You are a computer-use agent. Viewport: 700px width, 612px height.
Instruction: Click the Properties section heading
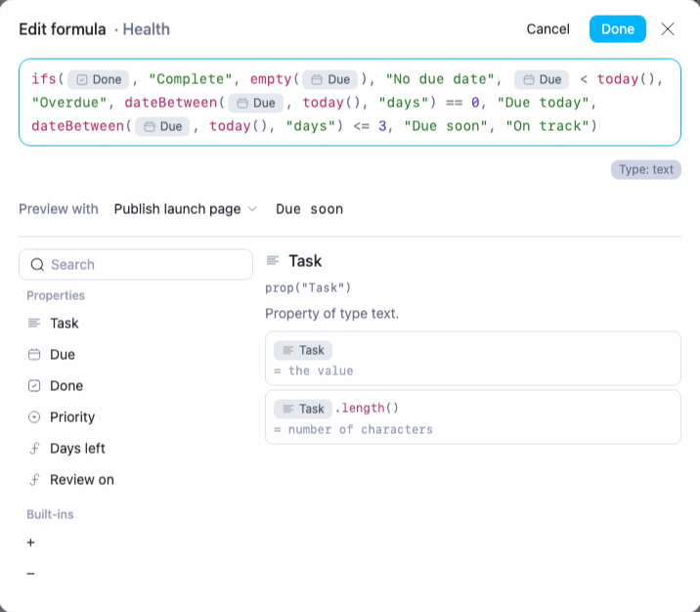tap(56, 295)
